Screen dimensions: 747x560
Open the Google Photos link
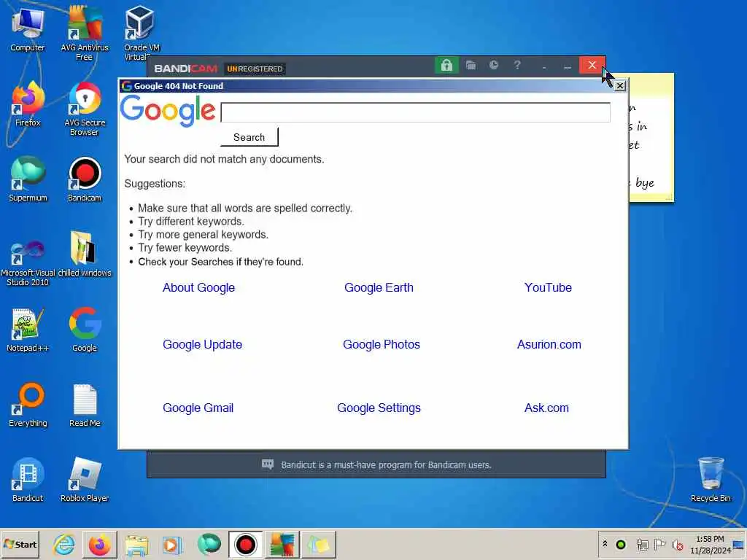click(x=382, y=344)
